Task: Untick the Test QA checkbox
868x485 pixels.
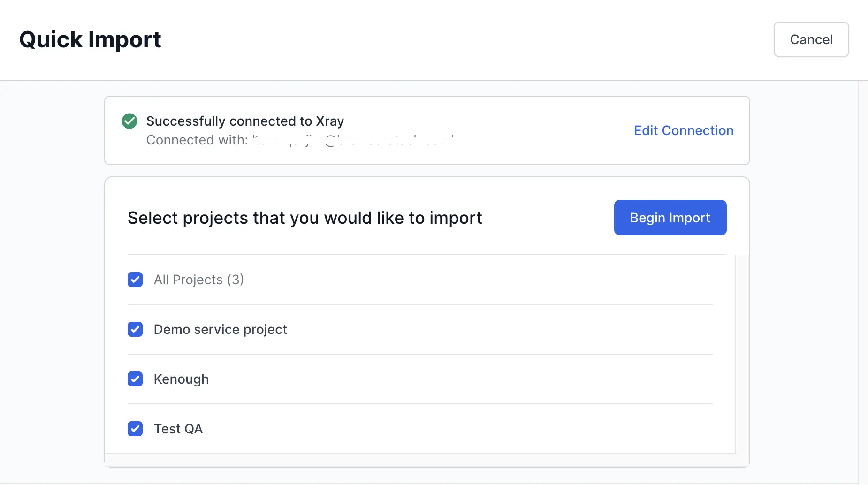Action: [x=135, y=429]
